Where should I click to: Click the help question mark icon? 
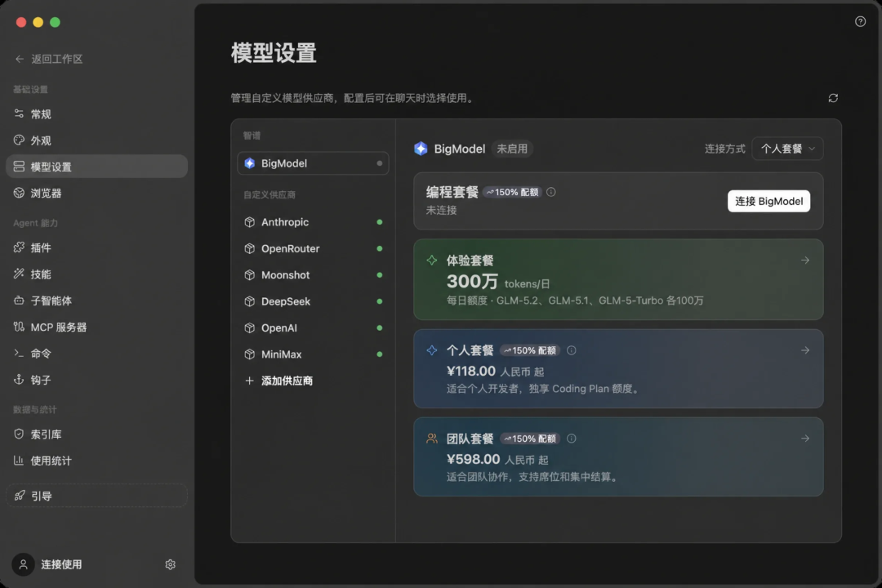coord(860,21)
